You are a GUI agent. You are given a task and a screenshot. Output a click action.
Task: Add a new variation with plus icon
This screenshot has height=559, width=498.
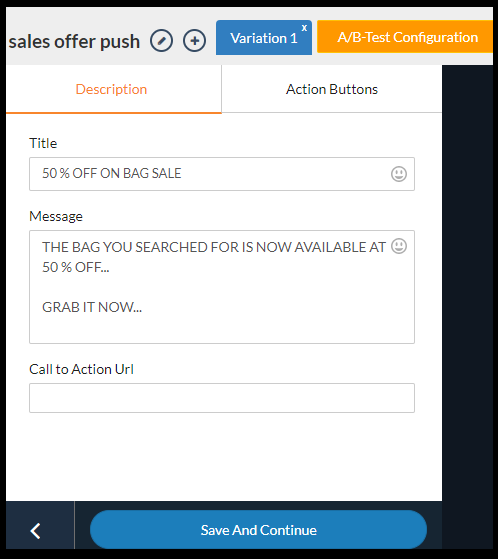(194, 41)
